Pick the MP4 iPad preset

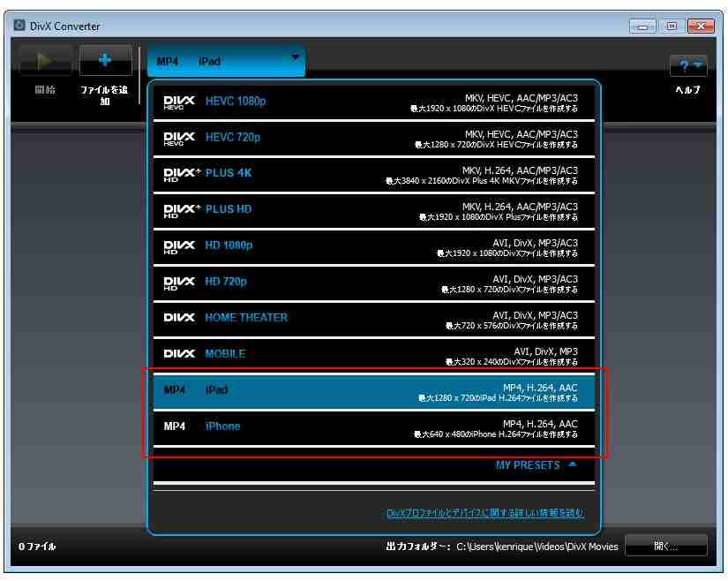374,392
